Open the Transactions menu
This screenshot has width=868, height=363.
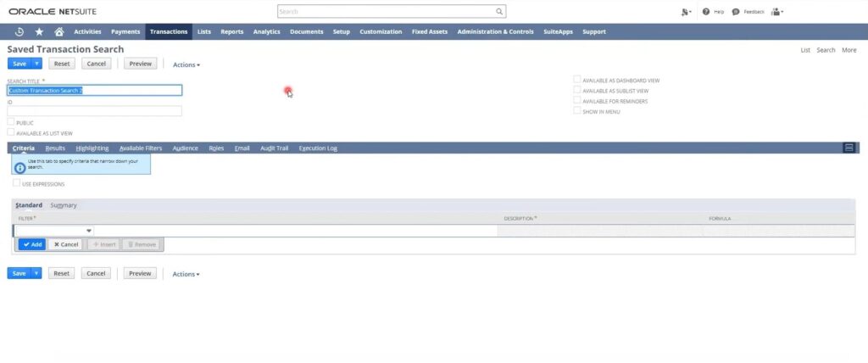tap(169, 31)
